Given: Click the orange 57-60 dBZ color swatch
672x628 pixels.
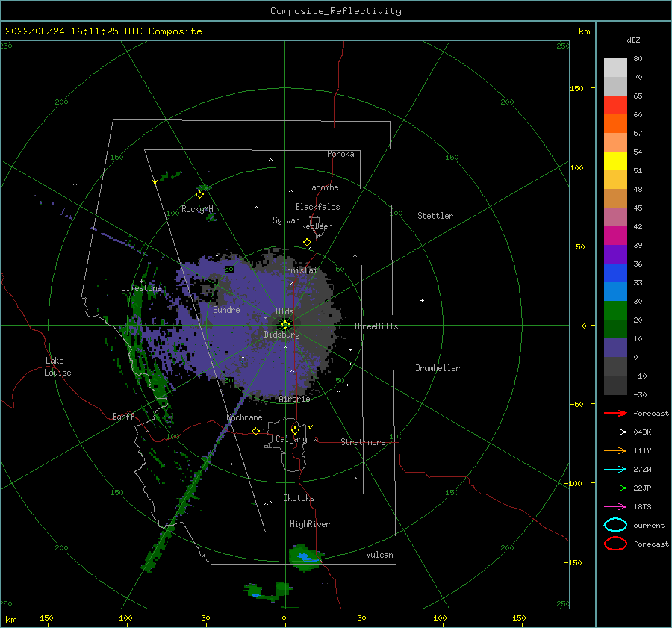Looking at the screenshot, I should (615, 124).
